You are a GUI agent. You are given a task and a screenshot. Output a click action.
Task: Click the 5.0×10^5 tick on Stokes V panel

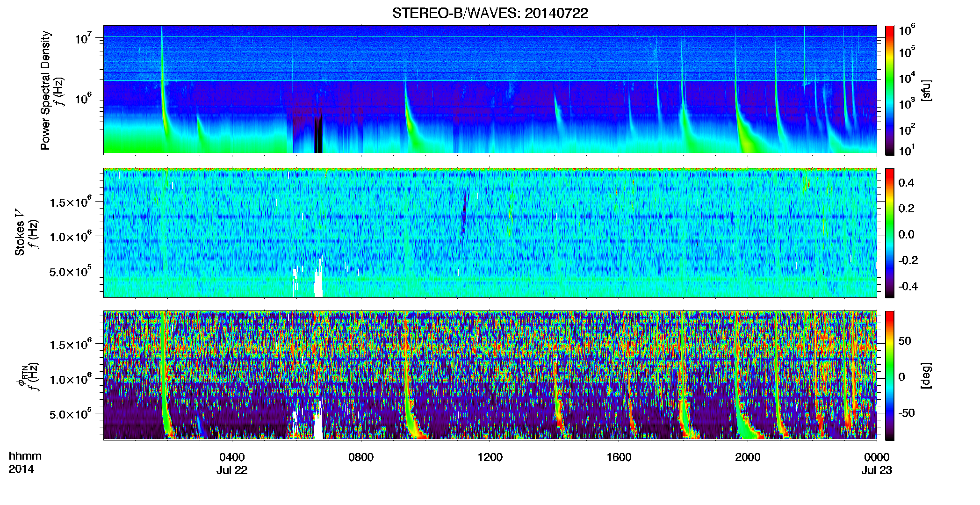pyautogui.click(x=71, y=271)
